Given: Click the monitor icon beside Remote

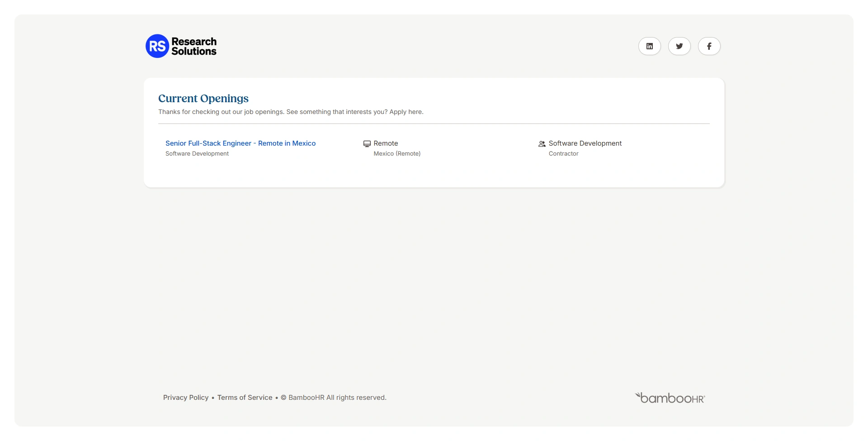Looking at the screenshot, I should [367, 144].
